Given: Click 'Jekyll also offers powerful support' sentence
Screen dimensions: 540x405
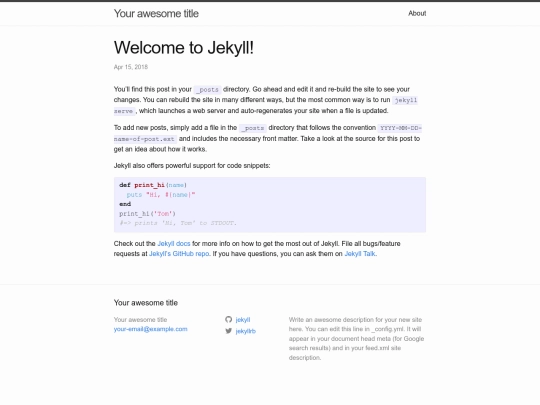Looking at the screenshot, I should coord(192,166).
